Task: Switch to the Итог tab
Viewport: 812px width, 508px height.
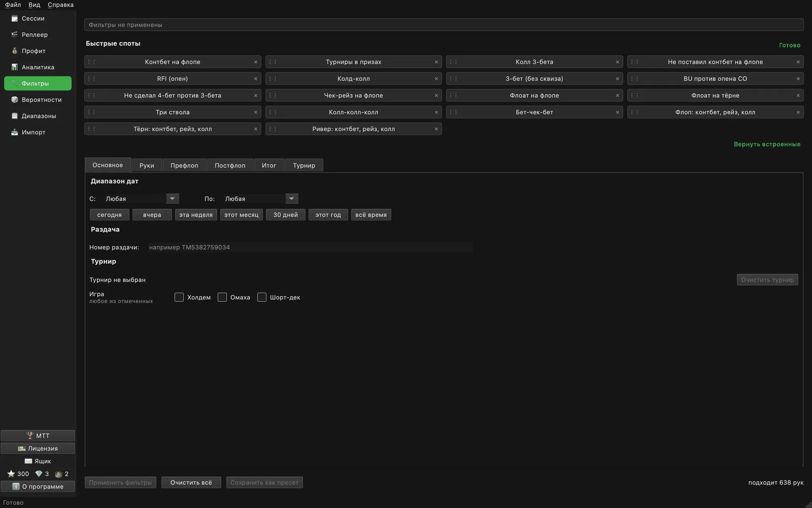Action: (269, 165)
